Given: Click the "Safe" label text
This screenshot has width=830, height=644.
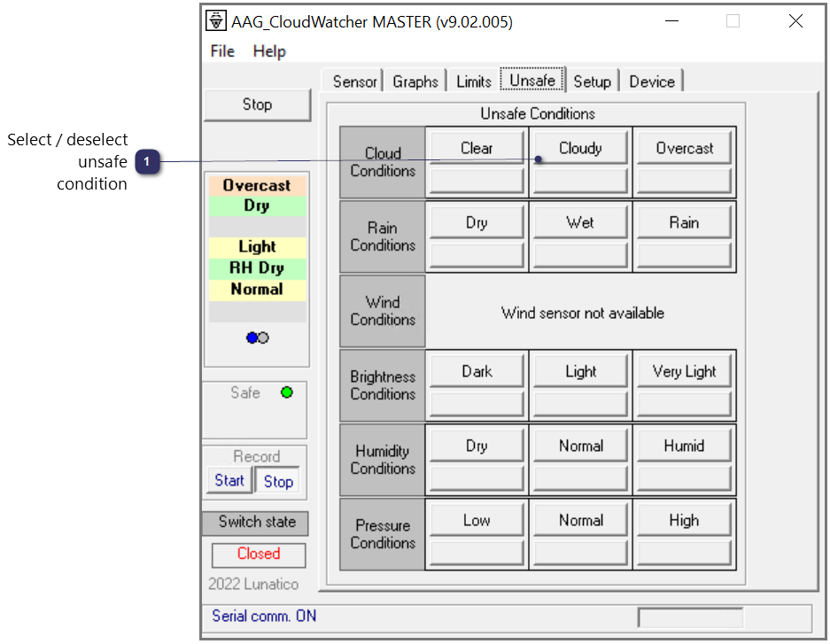Looking at the screenshot, I should [245, 392].
